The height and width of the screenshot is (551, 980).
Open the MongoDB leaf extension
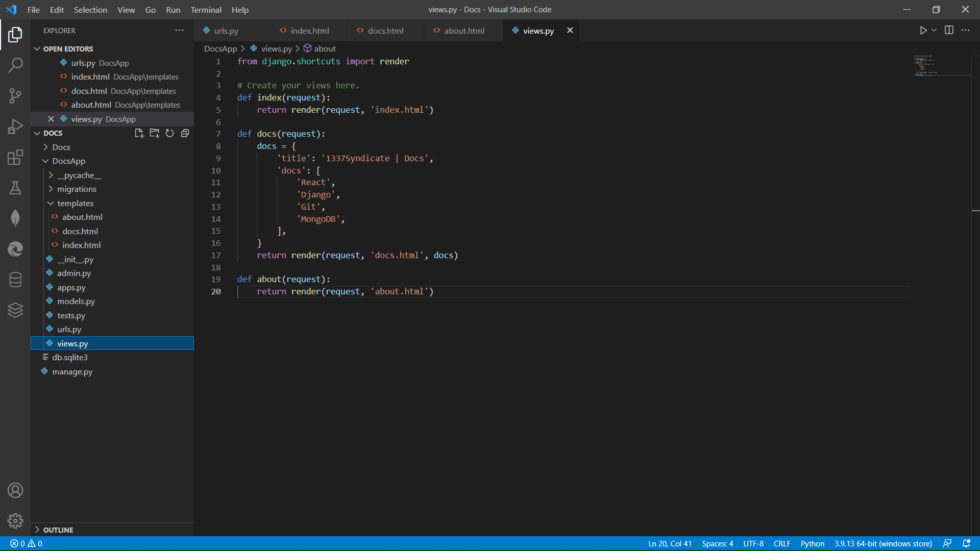[15, 218]
